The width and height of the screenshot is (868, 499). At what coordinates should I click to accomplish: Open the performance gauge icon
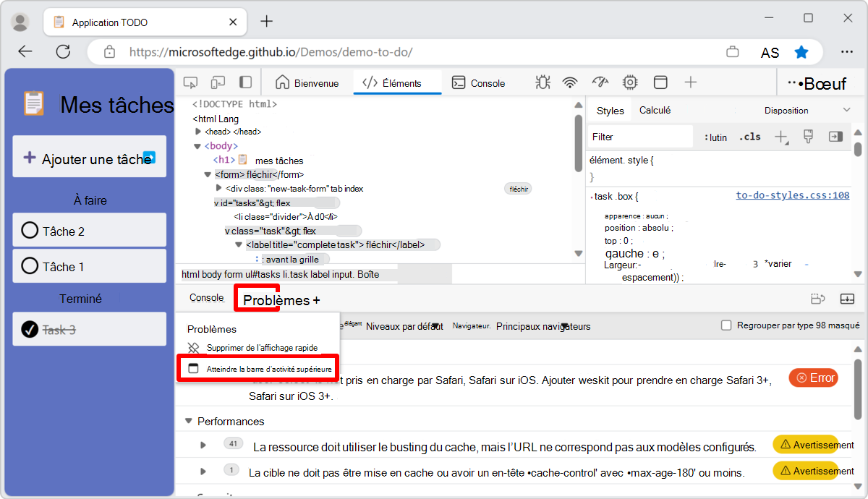click(x=600, y=82)
